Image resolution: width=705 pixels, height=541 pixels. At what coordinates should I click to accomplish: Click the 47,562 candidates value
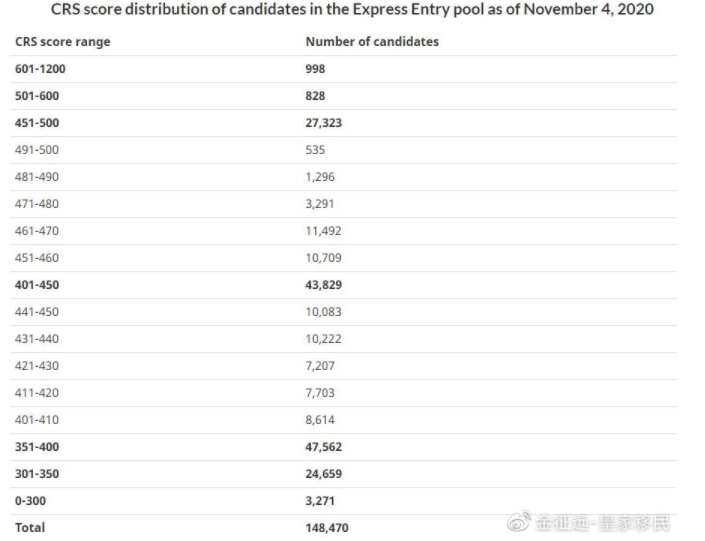pyautogui.click(x=324, y=447)
